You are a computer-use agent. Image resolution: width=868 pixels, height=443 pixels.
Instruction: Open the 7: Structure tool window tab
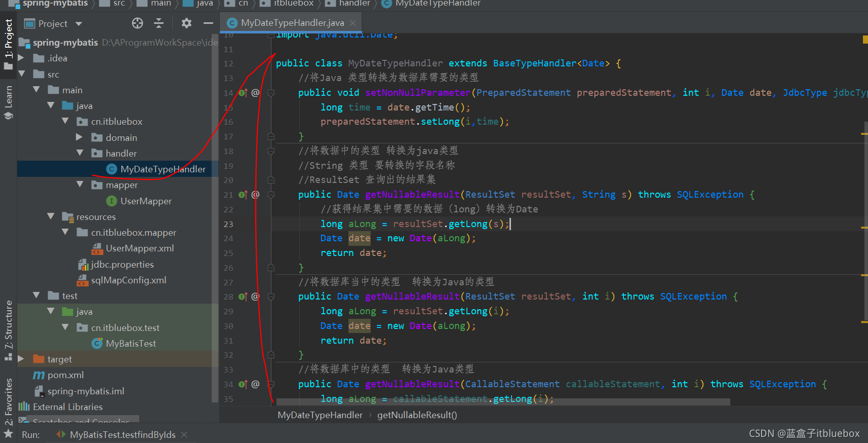pos(8,330)
